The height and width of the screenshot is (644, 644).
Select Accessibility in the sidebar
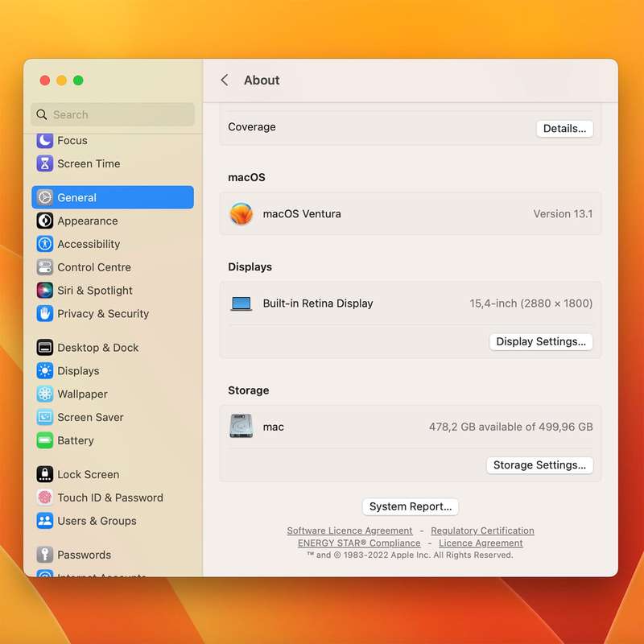[x=113, y=244]
